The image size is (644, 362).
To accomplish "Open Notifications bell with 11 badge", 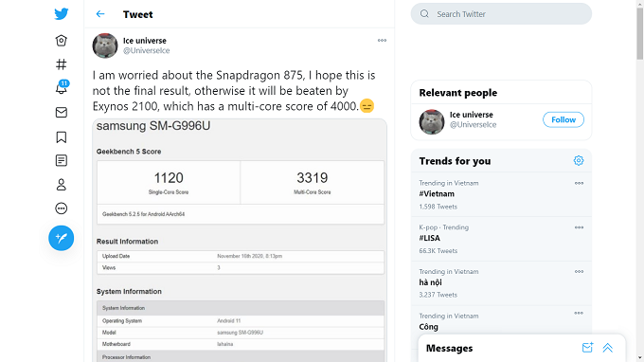I will point(62,87).
